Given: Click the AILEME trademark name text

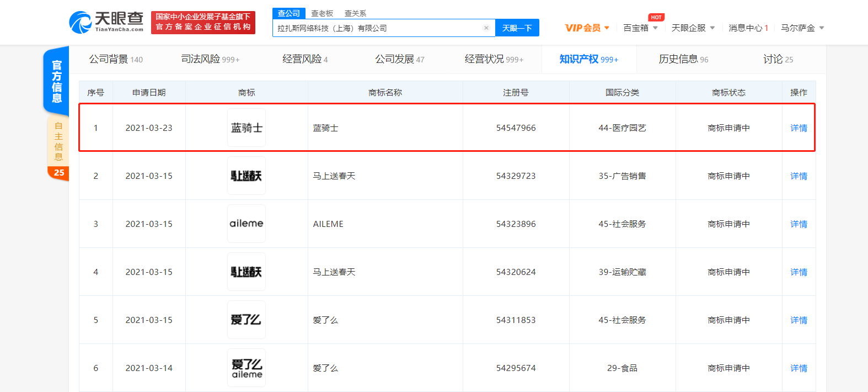Looking at the screenshot, I should pos(328,224).
